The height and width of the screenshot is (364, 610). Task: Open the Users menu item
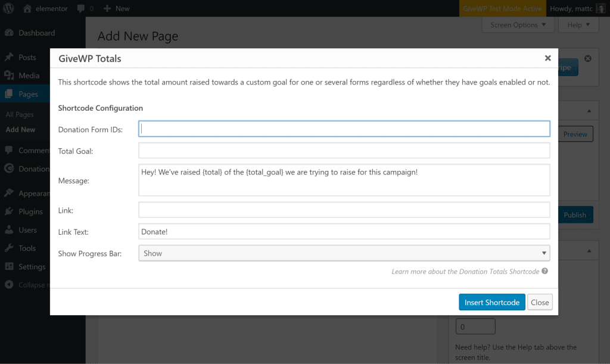pyautogui.click(x=27, y=230)
